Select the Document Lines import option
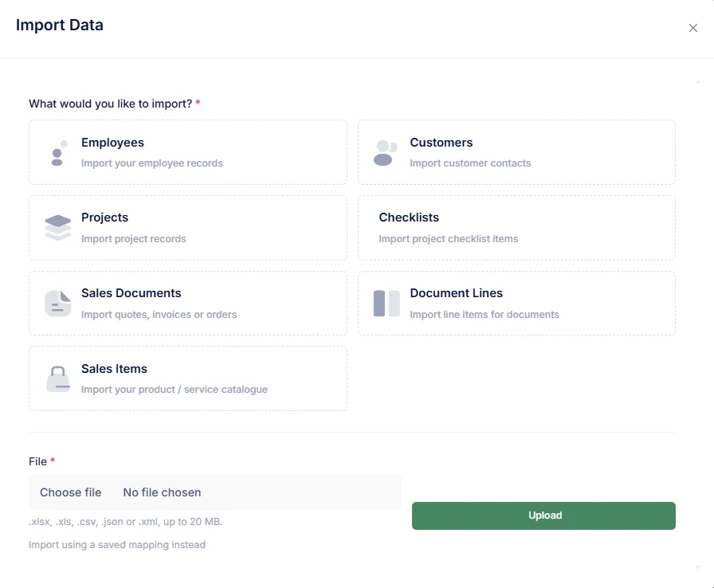Viewport: 714px width, 588px height. pyautogui.click(x=516, y=303)
